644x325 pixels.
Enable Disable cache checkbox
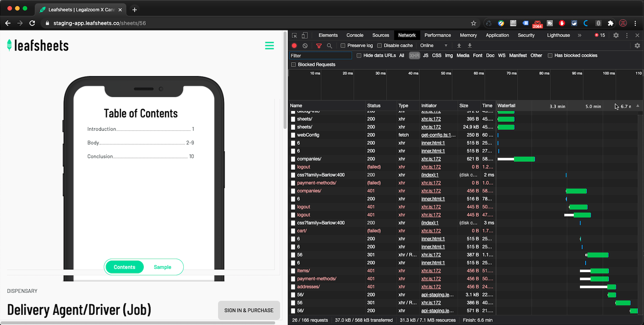pyautogui.click(x=379, y=45)
